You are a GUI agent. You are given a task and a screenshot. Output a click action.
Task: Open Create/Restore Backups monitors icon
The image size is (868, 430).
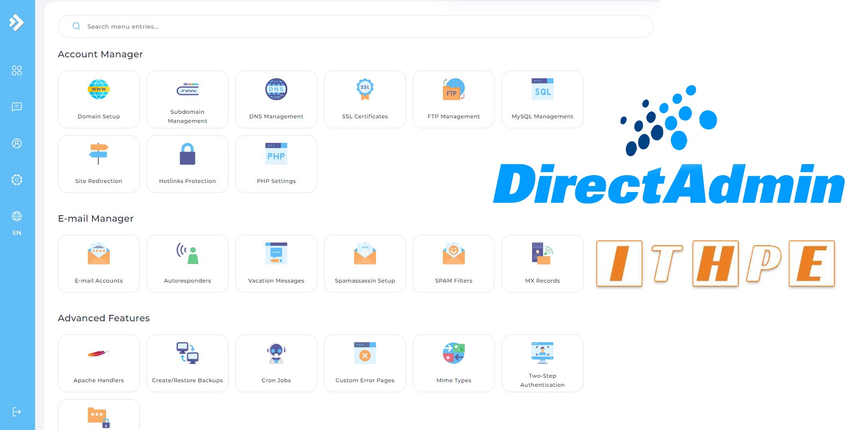188,353
